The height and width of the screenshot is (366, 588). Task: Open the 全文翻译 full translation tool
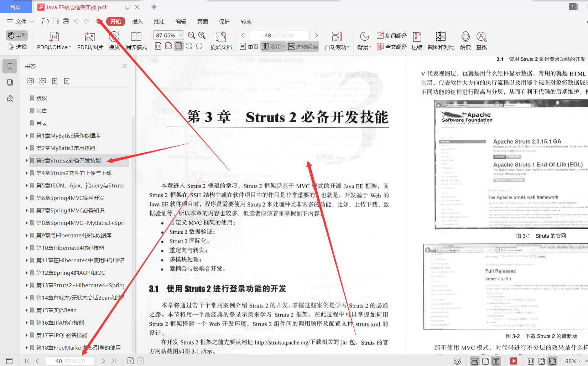pos(392,47)
